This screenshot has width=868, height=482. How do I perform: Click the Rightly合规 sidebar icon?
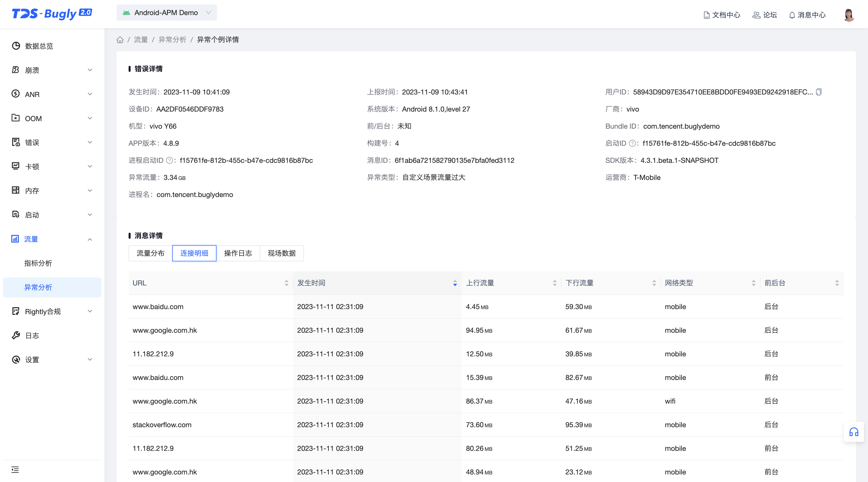pos(16,311)
